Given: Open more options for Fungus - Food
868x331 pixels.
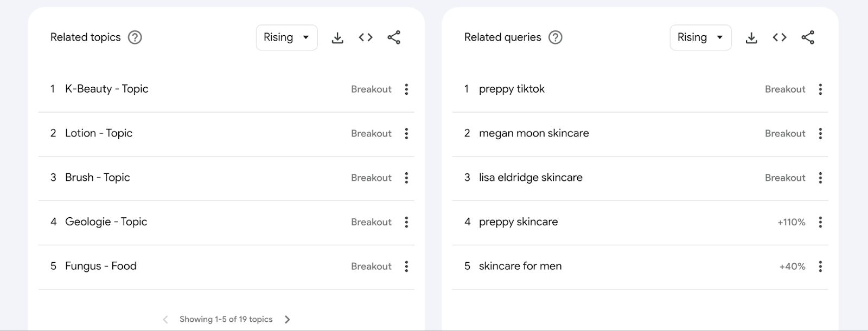Looking at the screenshot, I should [x=406, y=267].
